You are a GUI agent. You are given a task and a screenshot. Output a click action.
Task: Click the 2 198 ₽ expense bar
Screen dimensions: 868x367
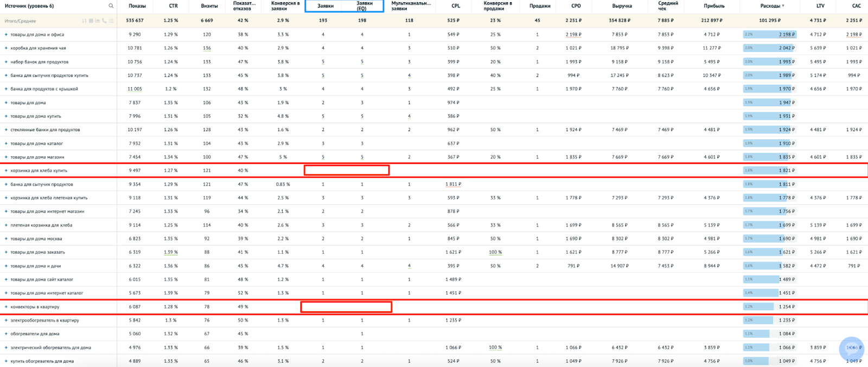(769, 35)
